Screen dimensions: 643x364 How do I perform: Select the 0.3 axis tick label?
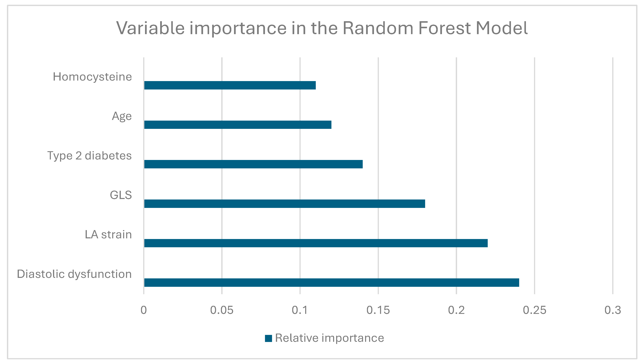coord(613,310)
